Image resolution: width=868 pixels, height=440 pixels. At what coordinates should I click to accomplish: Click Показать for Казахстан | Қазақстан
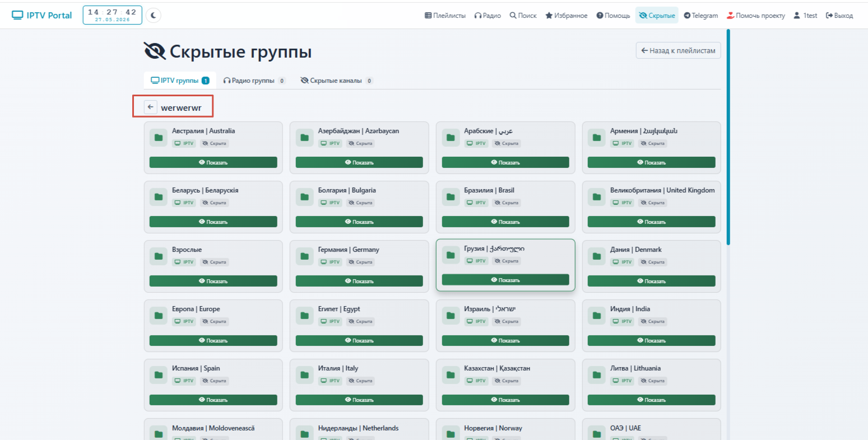coord(505,400)
